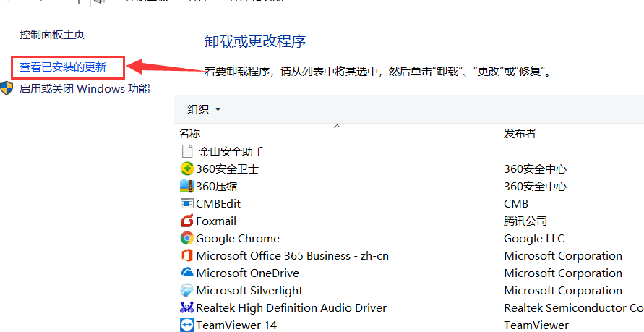Click the 金山安全助手 file icon
Viewport: 644px width, 332px height.
[x=187, y=151]
